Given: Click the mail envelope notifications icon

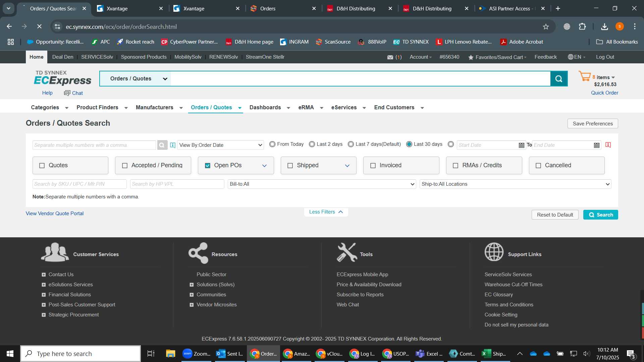Looking at the screenshot, I should [390, 57].
